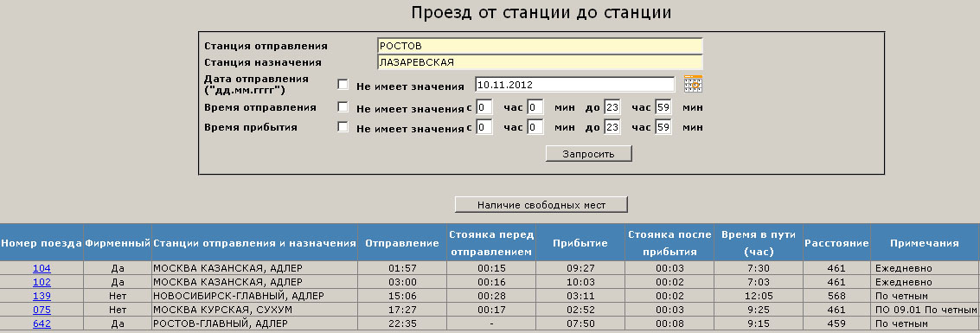980x333 pixels.
Task: Click the date field showing 10.11.2012
Action: coord(574,85)
